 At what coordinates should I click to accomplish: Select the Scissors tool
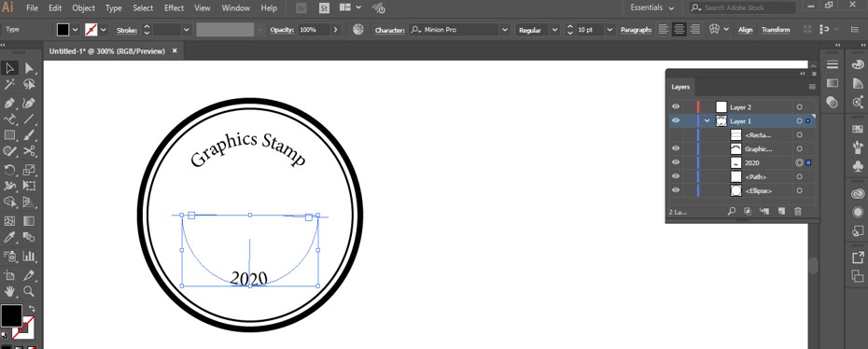(x=29, y=151)
